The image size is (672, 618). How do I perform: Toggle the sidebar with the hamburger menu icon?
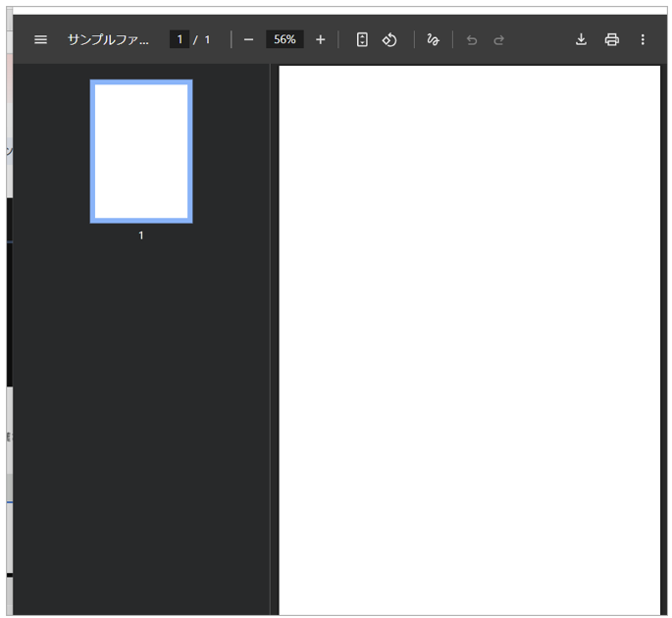40,40
